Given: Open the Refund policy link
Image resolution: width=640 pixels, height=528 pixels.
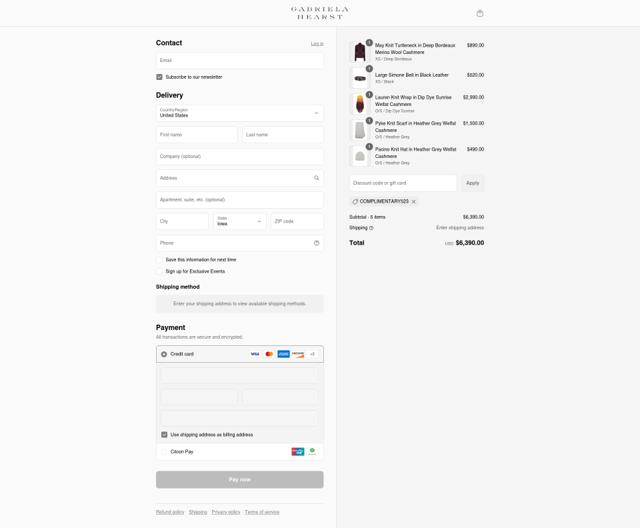Looking at the screenshot, I should [170, 512].
